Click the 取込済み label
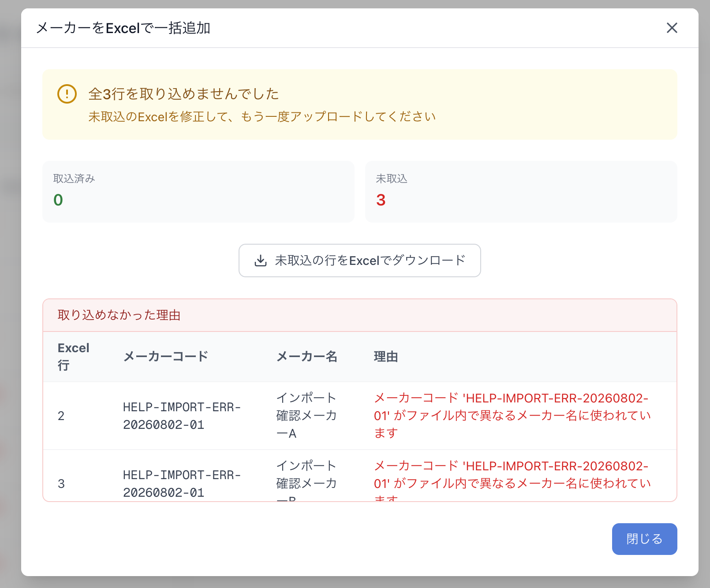This screenshot has height=588, width=710. click(x=74, y=179)
